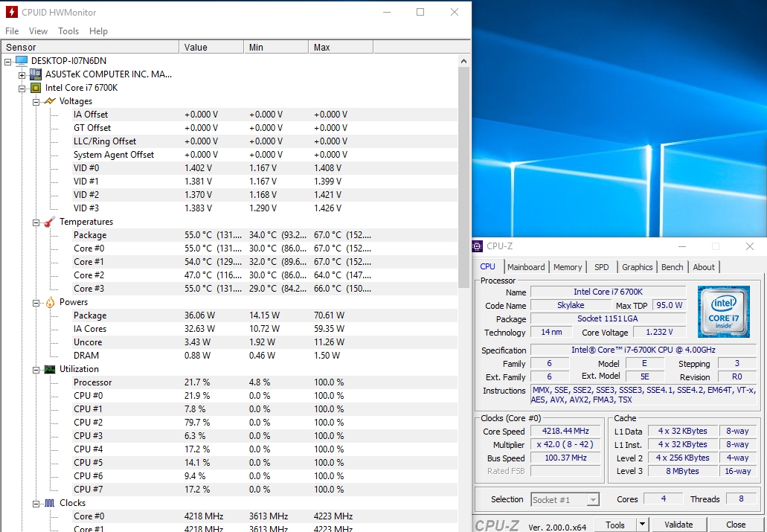This screenshot has width=767, height=532.
Task: Switch to the Bench tab in CPU-Z
Action: pyautogui.click(x=672, y=267)
